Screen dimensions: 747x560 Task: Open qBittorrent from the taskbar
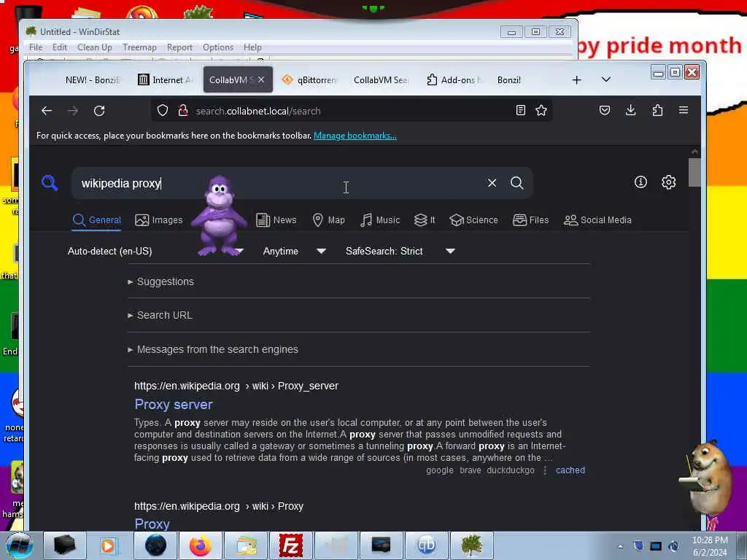[426, 545]
